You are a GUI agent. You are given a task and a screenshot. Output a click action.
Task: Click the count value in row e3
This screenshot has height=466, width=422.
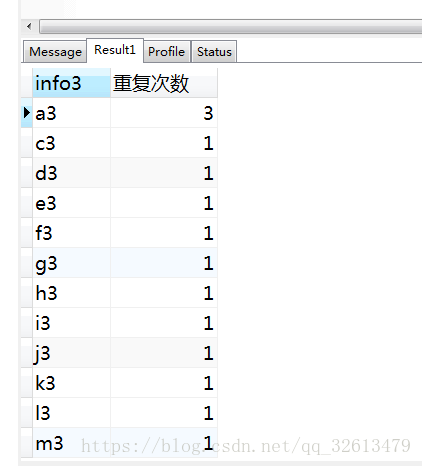point(164,203)
